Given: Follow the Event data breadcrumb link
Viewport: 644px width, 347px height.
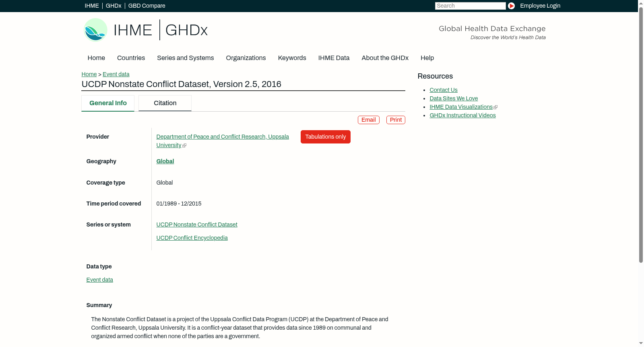Looking at the screenshot, I should tap(116, 74).
